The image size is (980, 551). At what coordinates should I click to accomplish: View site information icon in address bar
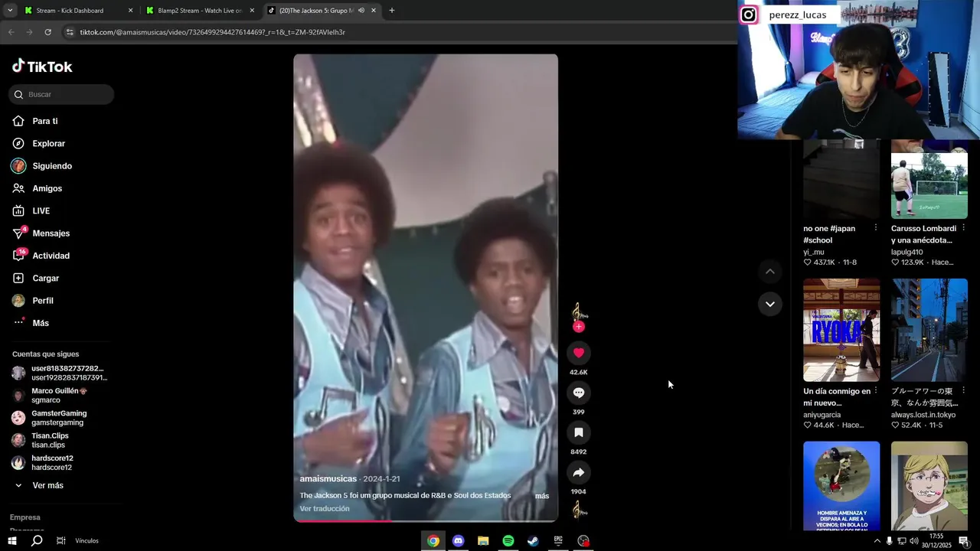click(x=70, y=32)
